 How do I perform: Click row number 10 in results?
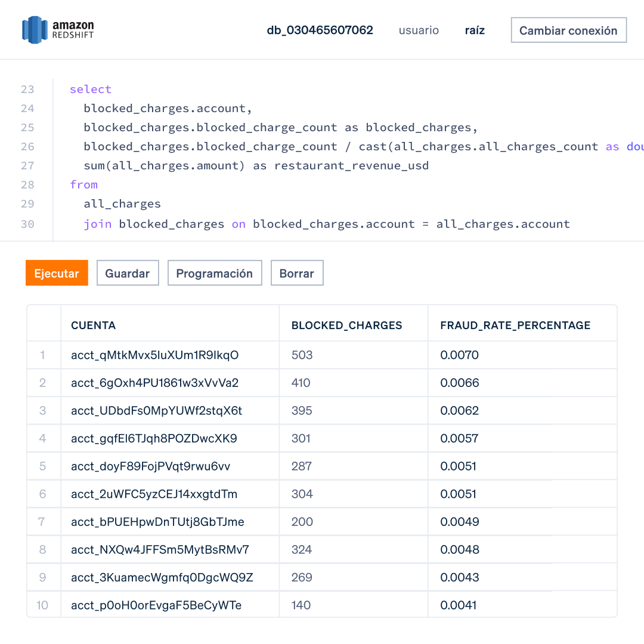(x=42, y=605)
